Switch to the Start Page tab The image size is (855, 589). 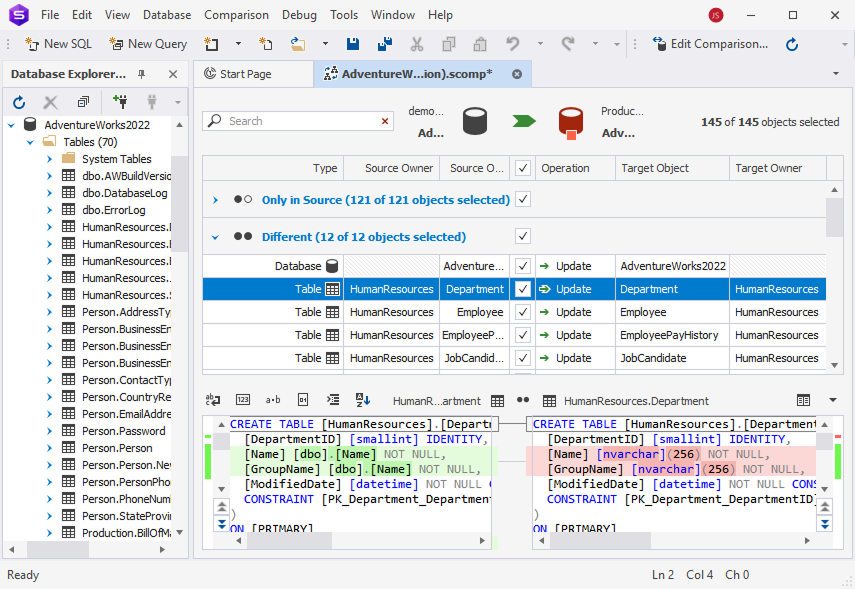point(251,73)
